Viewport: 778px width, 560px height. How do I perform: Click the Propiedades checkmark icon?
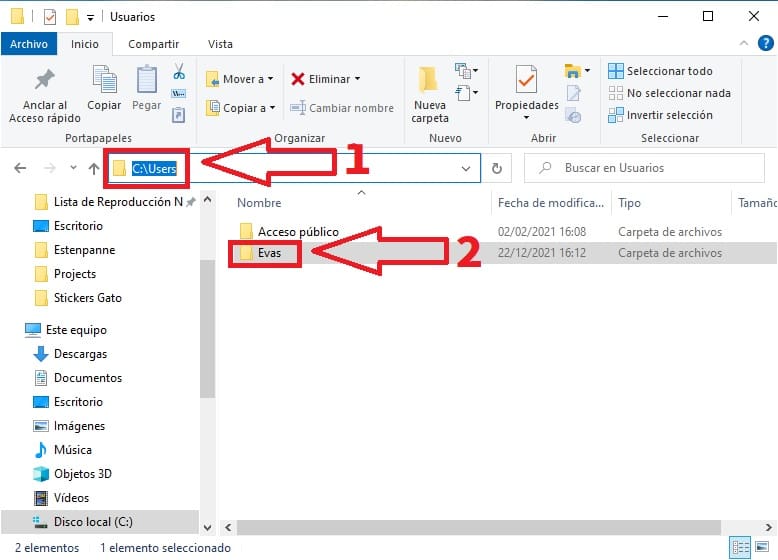(x=526, y=79)
